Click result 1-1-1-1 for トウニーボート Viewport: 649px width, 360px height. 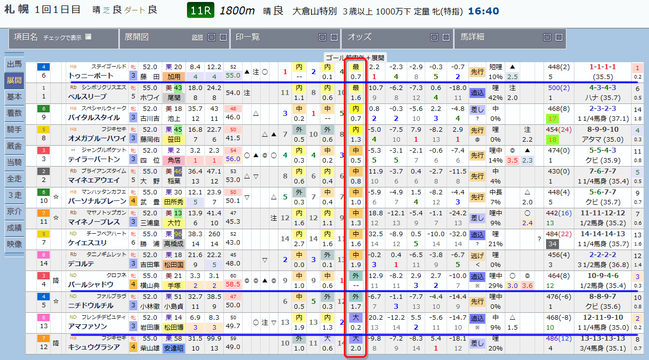coord(603,67)
